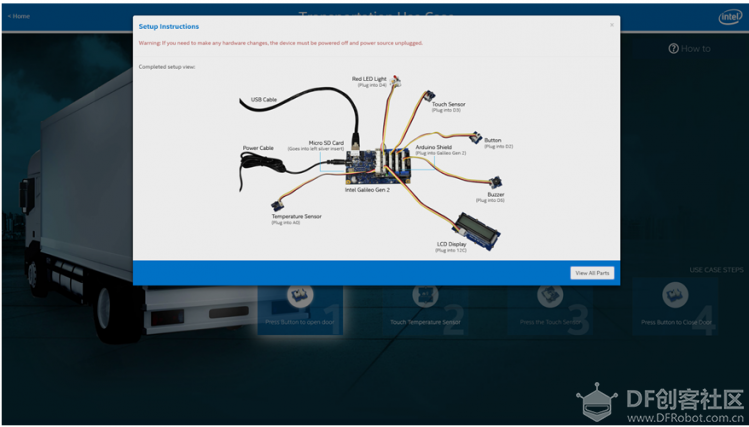Click the Completed setup view label
749x427 pixels.
[167, 67]
